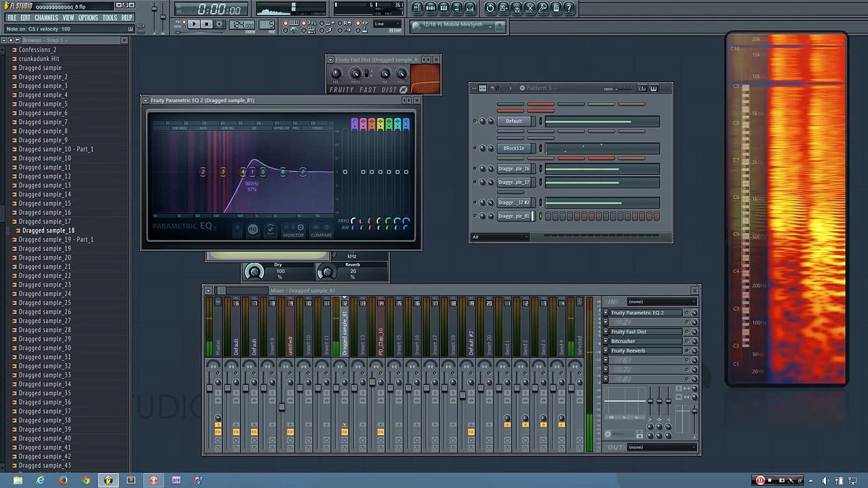Click band 6 token in Parametric EQ
868x488 pixels.
283,172
